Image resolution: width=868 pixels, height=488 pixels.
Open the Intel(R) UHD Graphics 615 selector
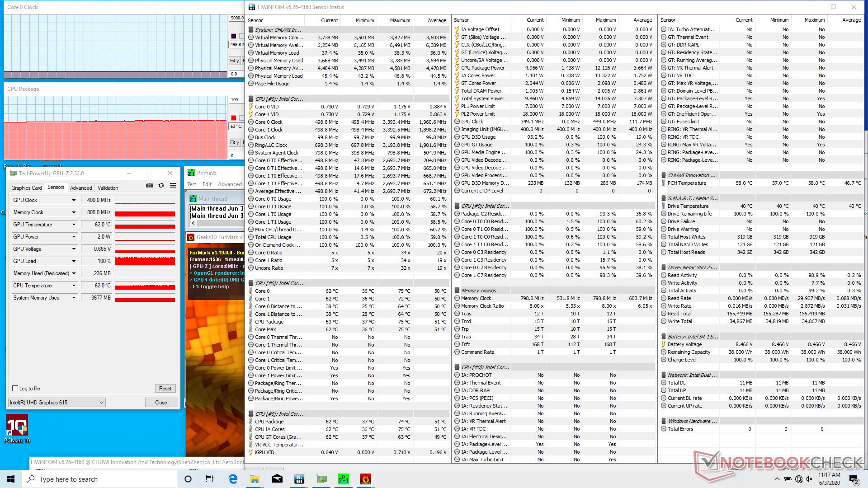click(x=57, y=403)
